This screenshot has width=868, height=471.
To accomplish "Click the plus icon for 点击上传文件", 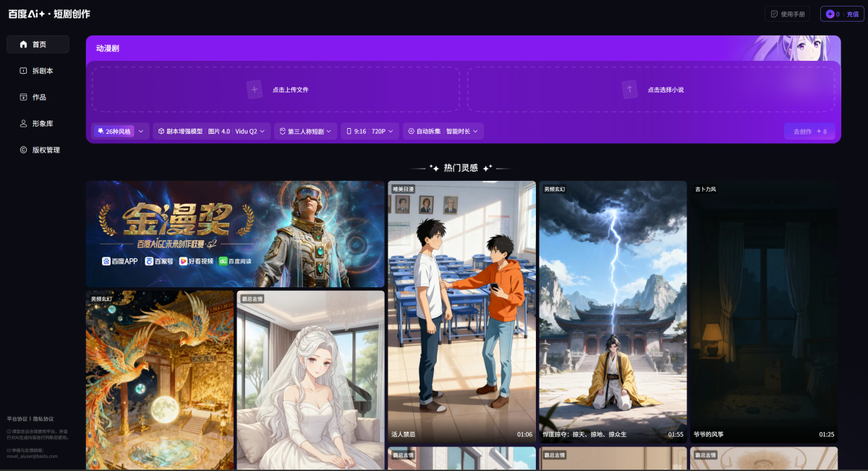I will (255, 90).
